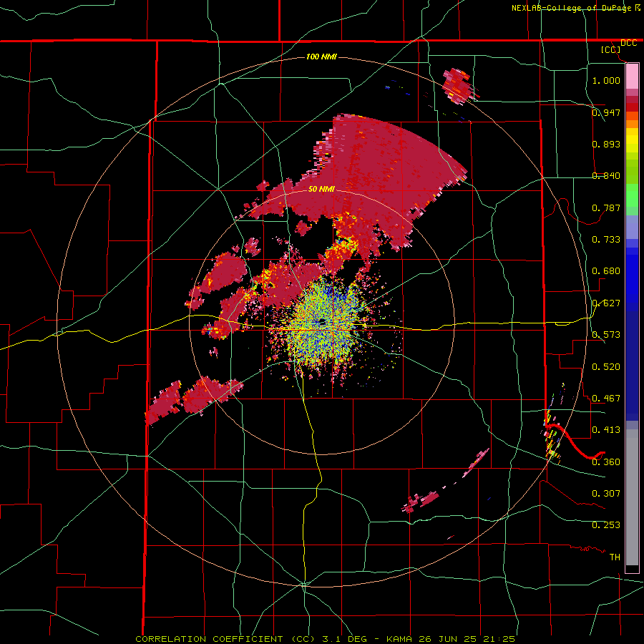Click the 1.000 value on color scale
This screenshot has width=644, height=644.
click(x=606, y=80)
